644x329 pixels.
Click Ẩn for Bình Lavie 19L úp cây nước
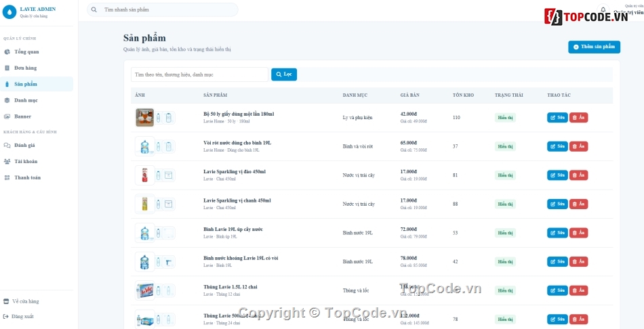pyautogui.click(x=578, y=233)
